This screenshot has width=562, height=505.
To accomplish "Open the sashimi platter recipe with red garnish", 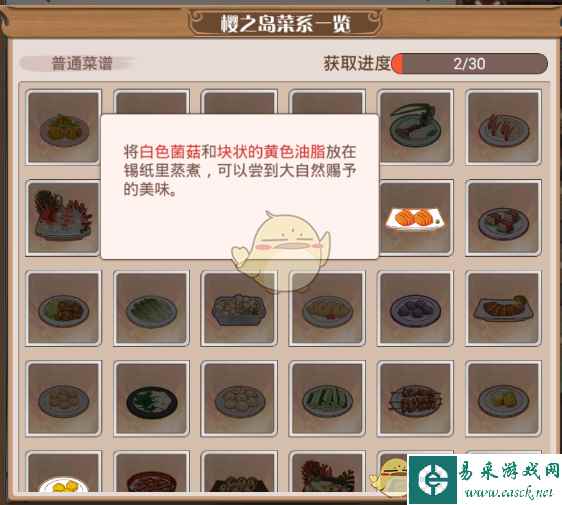I will [63, 218].
